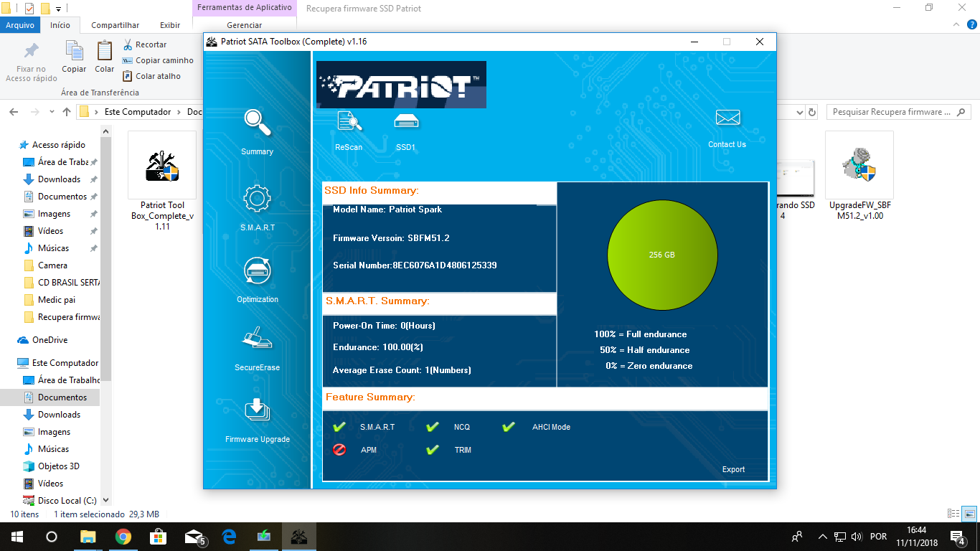Open Microsoft Store from the taskbar
Image resolution: width=980 pixels, height=551 pixels.
(x=159, y=537)
